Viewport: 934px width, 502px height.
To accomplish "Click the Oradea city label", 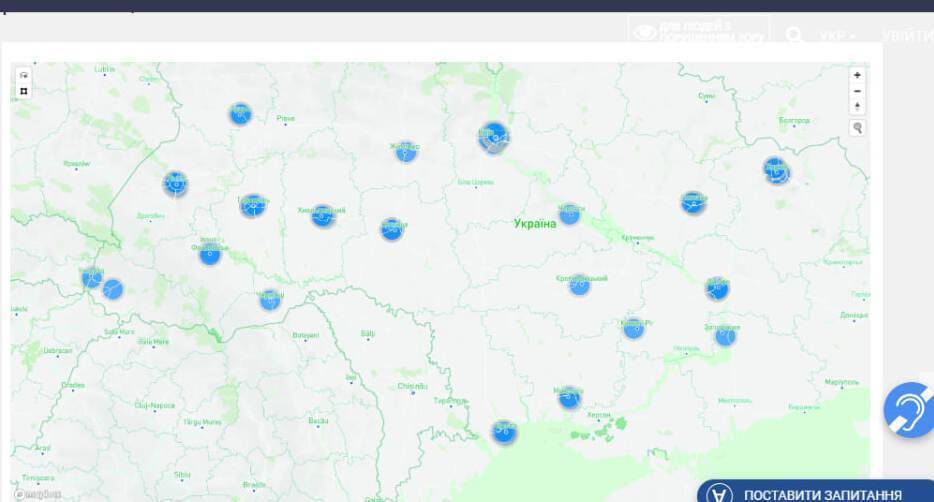I will pos(73,385).
